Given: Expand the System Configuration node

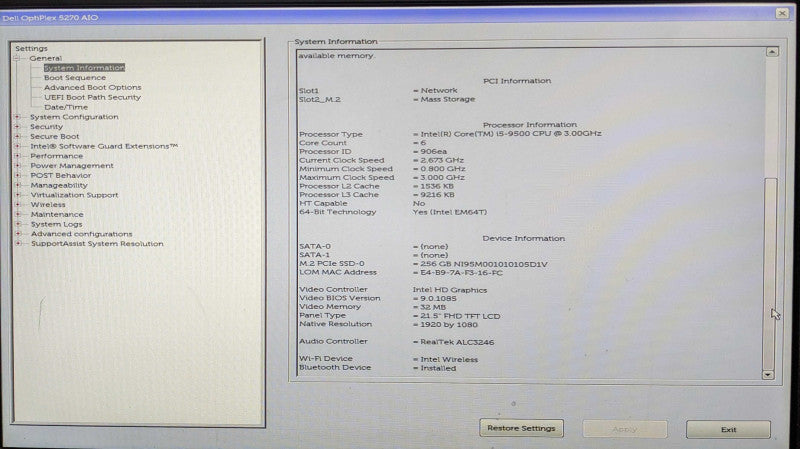Looking at the screenshot, I should coord(17,117).
